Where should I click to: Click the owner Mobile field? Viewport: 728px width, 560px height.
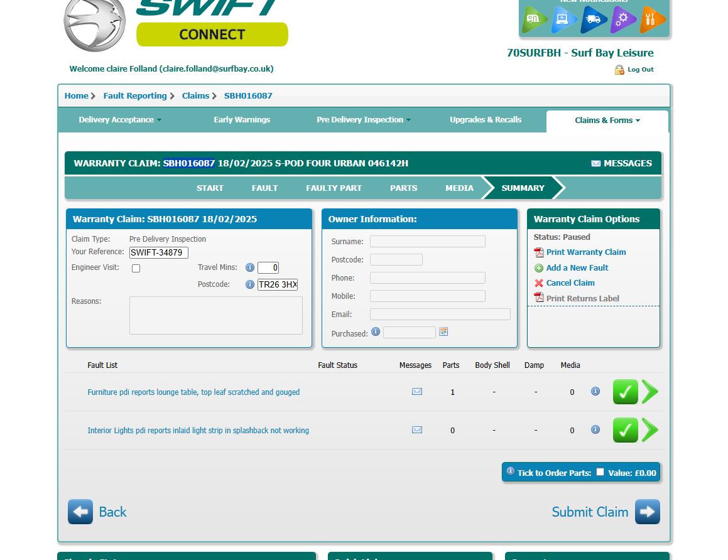(x=428, y=296)
